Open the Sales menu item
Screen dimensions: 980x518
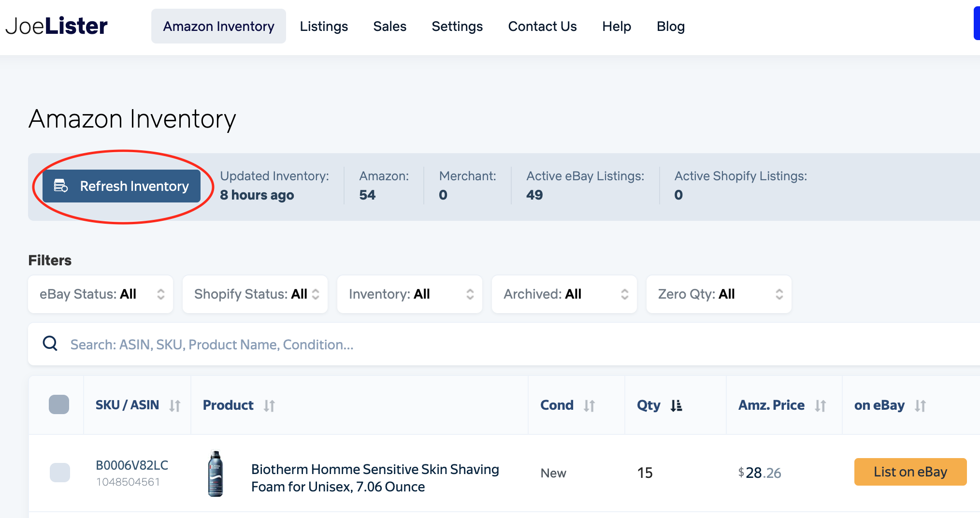pyautogui.click(x=390, y=26)
